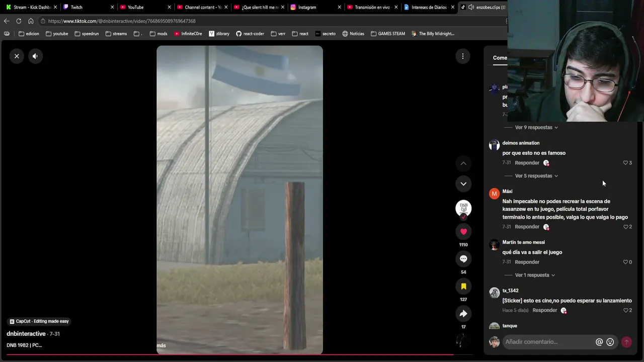Go to the next video with down arrow

[463, 184]
